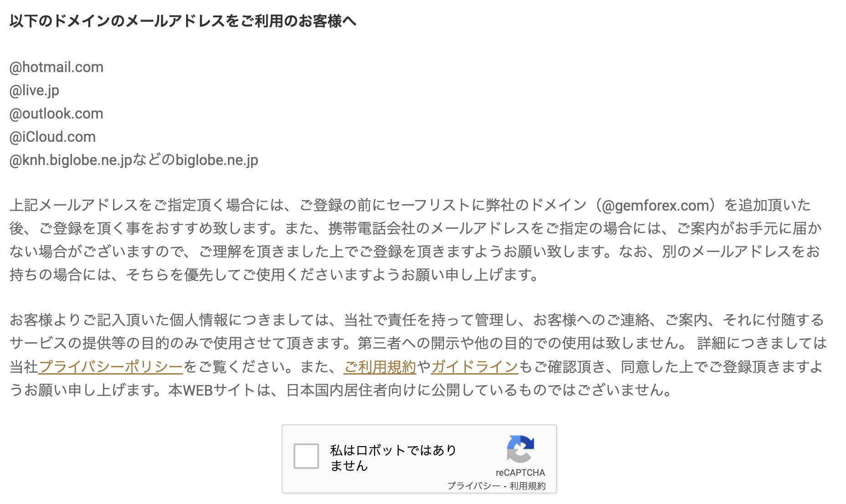Check the reCAPTCHA "私はロボットではありません" checkbox
This screenshot has height=504, width=846.
coord(306,456)
